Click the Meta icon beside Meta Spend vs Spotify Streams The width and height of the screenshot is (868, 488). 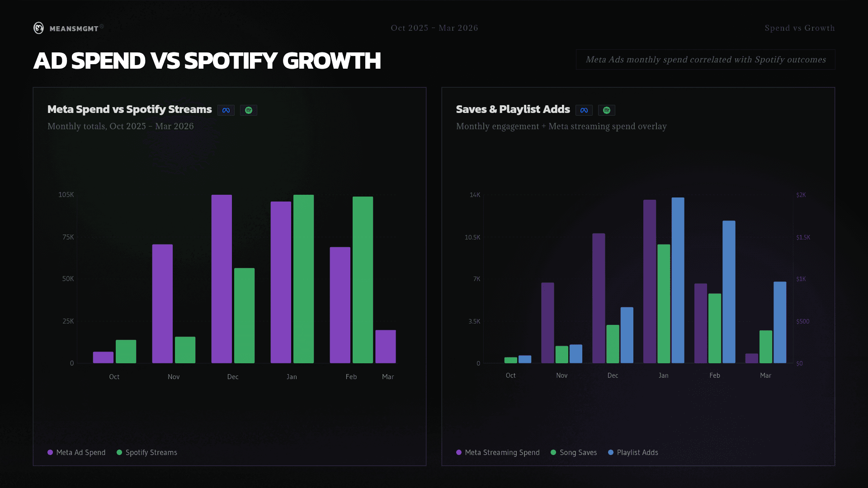226,110
